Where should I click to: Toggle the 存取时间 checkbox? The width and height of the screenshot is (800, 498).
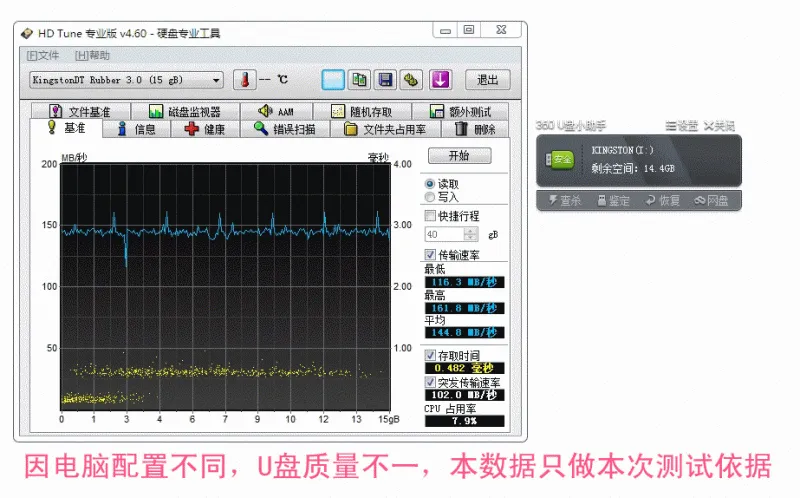(430, 355)
